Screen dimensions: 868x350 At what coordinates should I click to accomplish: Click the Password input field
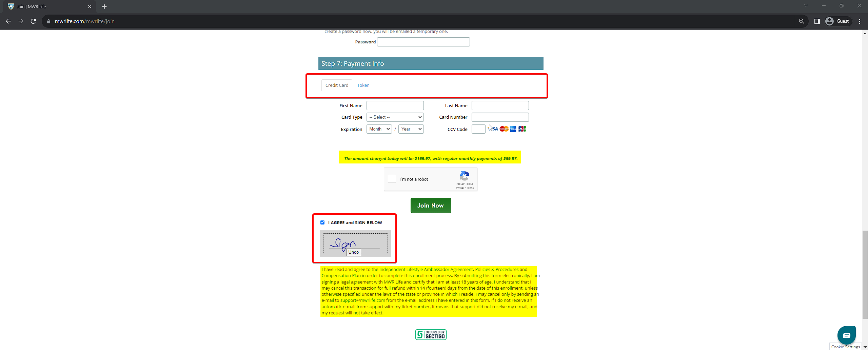[x=423, y=42]
